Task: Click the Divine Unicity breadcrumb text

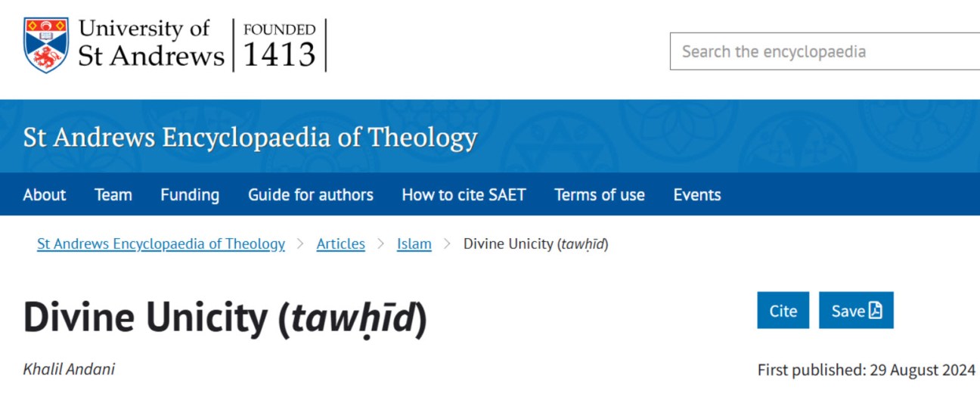Action: (x=535, y=243)
